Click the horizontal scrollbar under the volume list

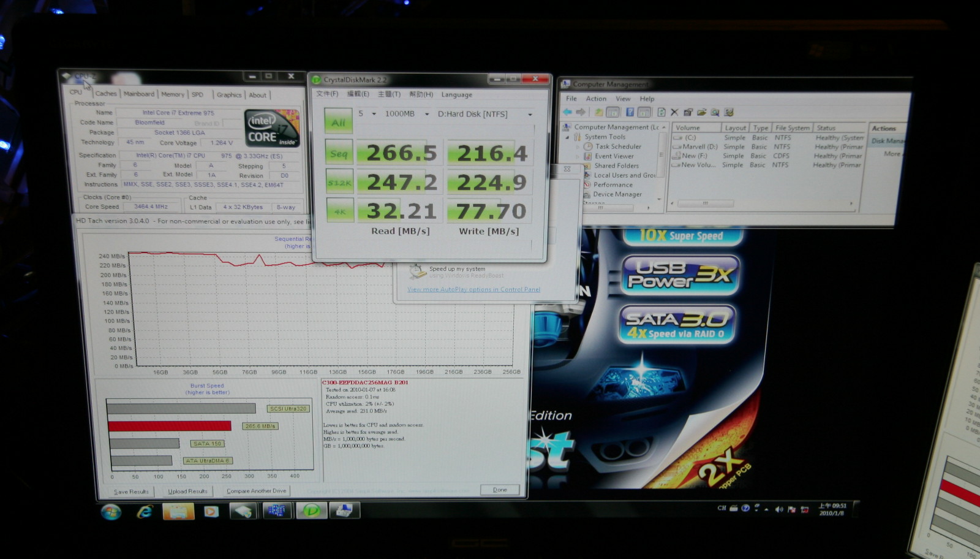[x=761, y=203]
